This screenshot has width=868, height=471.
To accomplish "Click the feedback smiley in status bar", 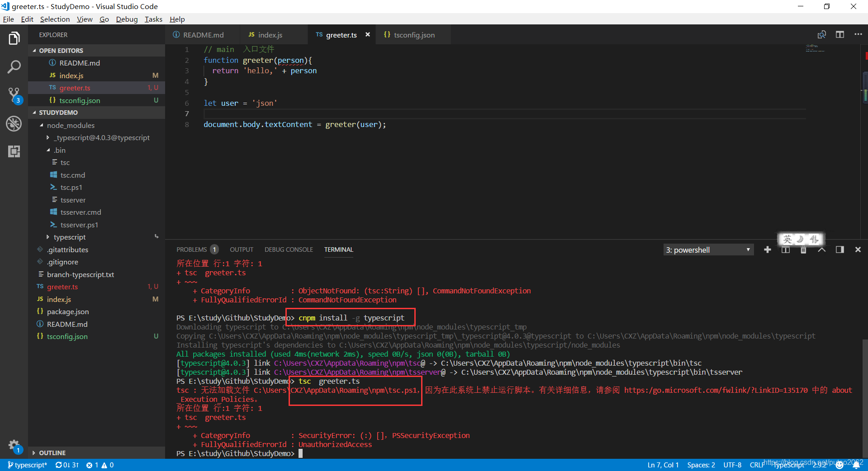I will click(840, 465).
